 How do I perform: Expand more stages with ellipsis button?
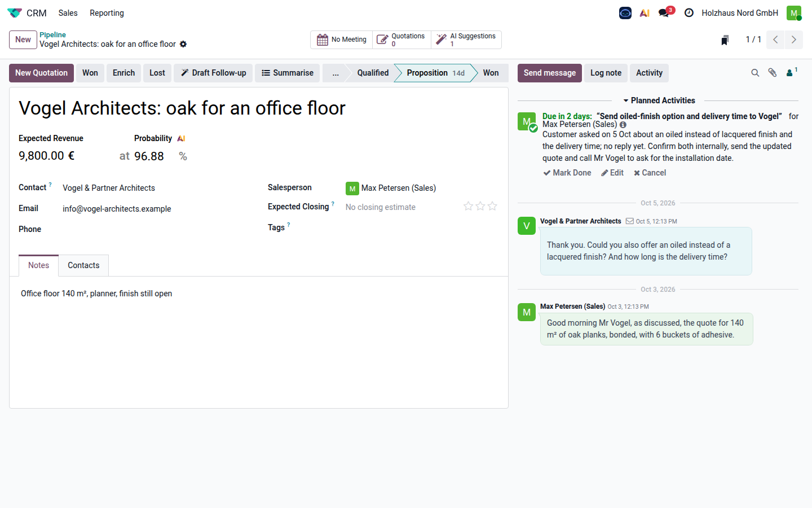tap(336, 73)
